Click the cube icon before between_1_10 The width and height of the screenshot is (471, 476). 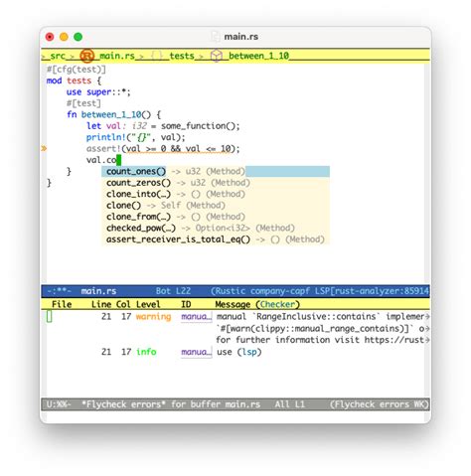[217, 56]
